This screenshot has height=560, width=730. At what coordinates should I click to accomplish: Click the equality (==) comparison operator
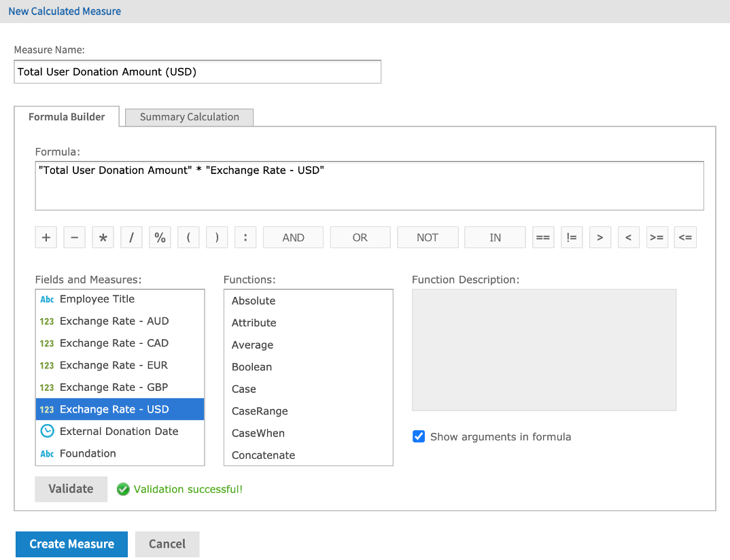pos(543,237)
